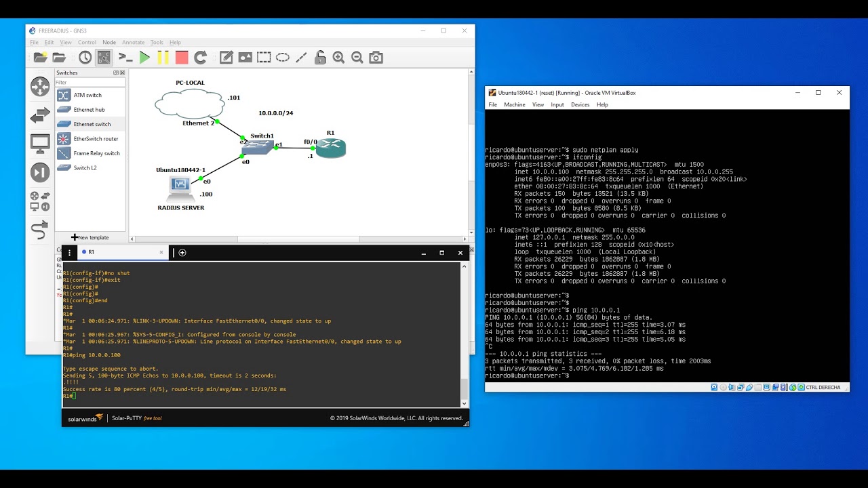Image resolution: width=868 pixels, height=488 pixels.
Task: Suspend all nodes with yellow pause button
Action: (x=163, y=58)
